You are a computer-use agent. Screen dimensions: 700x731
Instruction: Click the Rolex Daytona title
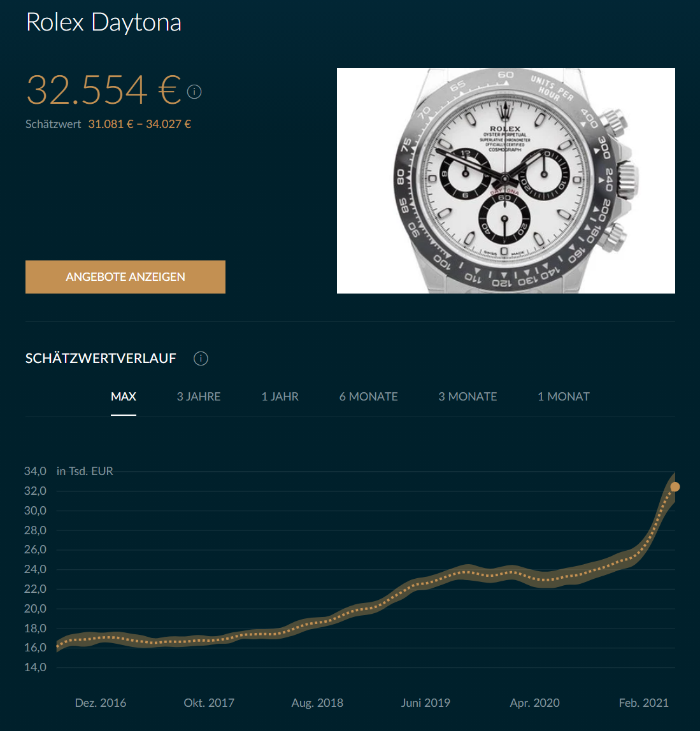pos(104,22)
